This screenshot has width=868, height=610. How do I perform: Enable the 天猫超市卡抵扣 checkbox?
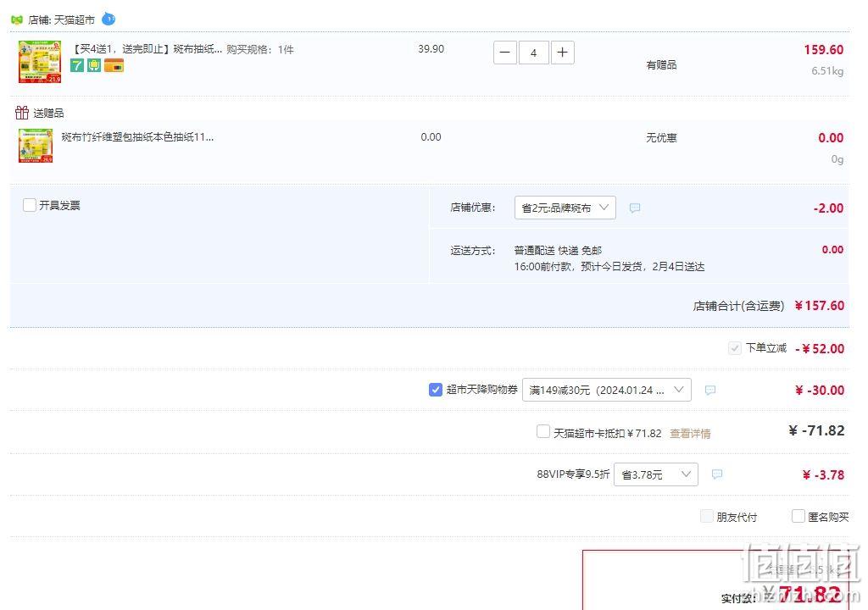tap(543, 432)
